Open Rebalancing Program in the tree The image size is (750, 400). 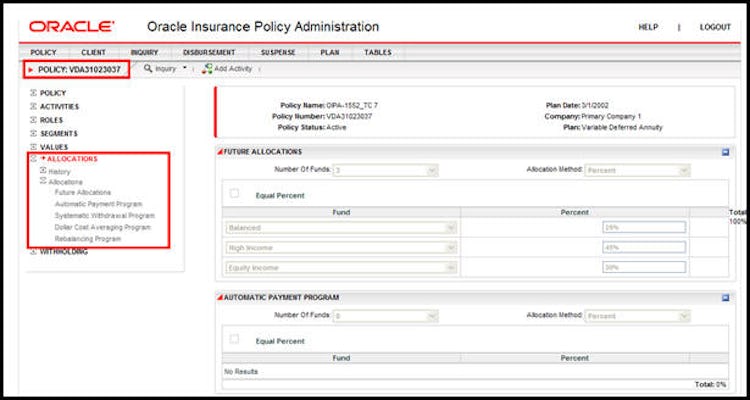click(x=88, y=239)
